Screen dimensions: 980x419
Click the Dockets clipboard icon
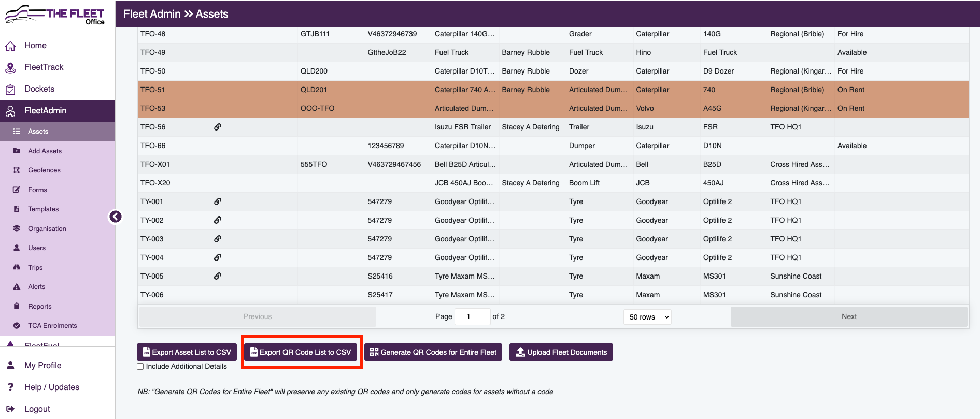click(10, 89)
